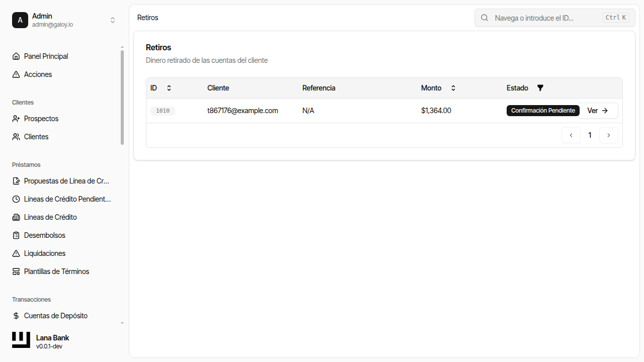Go to the next page arrow
644x362 pixels.
click(x=609, y=135)
